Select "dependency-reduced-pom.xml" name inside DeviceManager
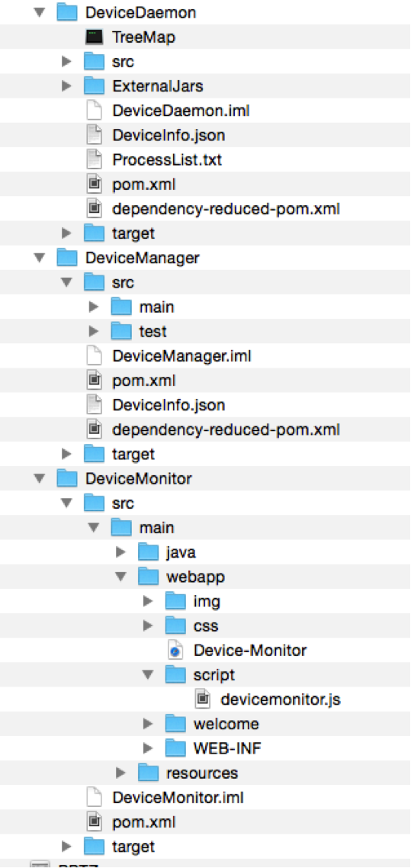 [x=225, y=429]
